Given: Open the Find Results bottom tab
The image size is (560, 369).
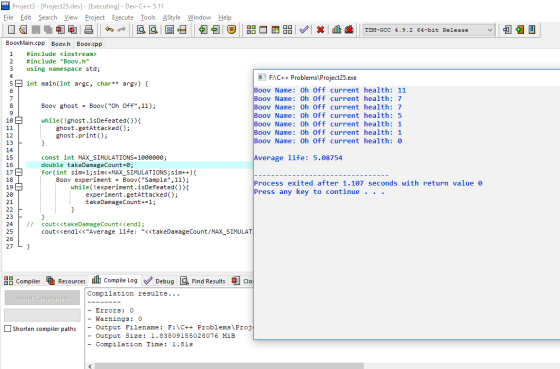Looking at the screenshot, I should pos(203,281).
